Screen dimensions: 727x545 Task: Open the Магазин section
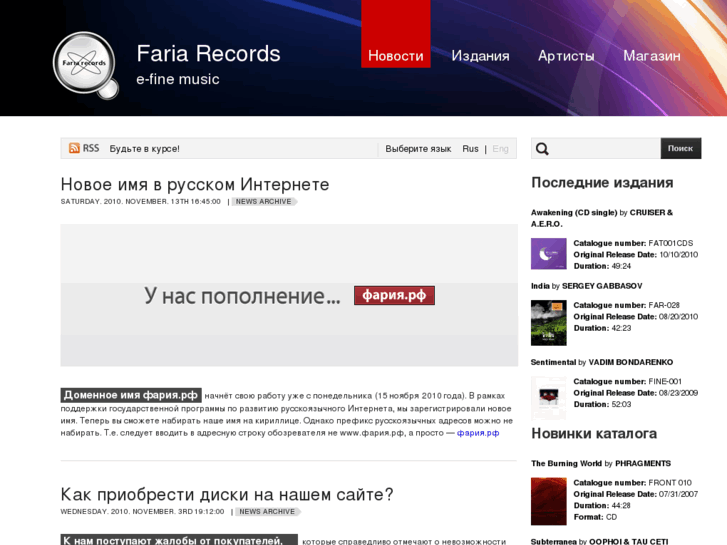651,56
